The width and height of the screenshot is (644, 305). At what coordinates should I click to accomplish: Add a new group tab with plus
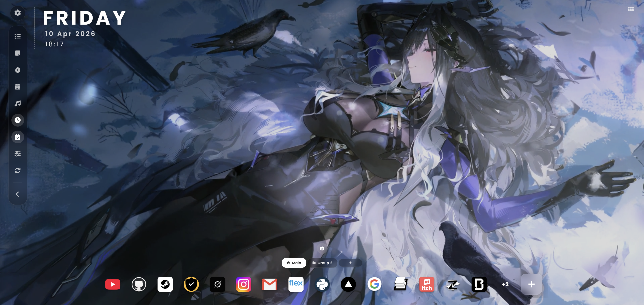(x=350, y=263)
